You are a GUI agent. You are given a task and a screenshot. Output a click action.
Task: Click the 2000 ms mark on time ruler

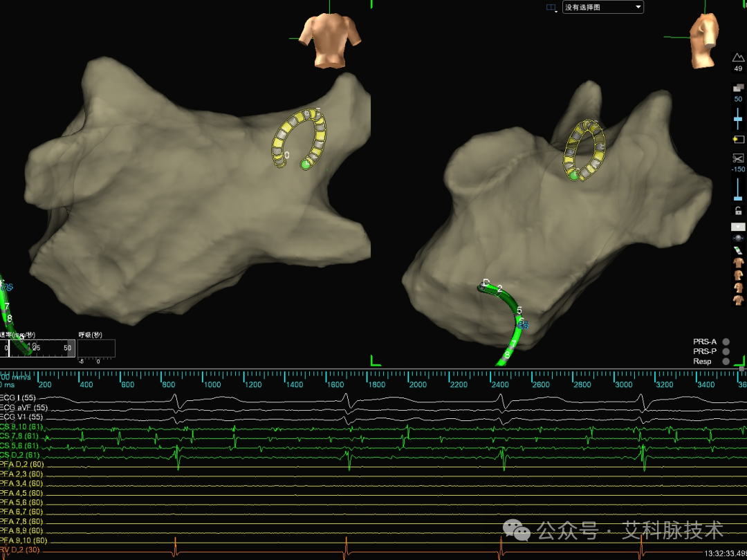point(418,384)
